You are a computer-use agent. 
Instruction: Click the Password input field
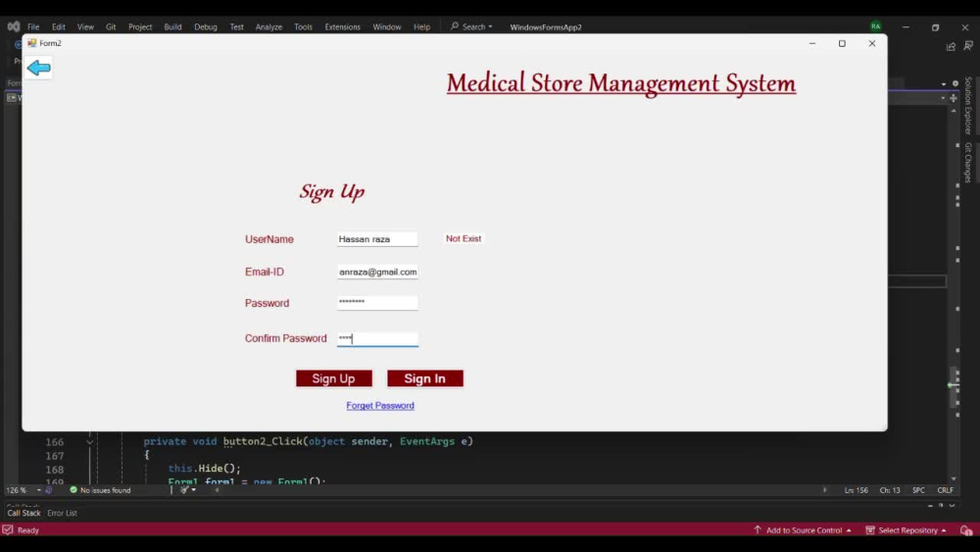[377, 303]
